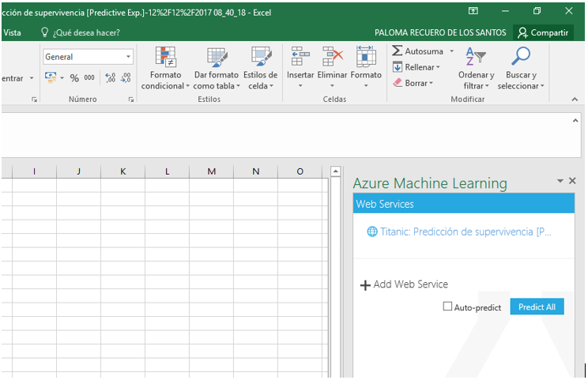Viewport: 588px width, 380px height.
Task: Click the Eliminar cells icon
Action: (x=332, y=56)
